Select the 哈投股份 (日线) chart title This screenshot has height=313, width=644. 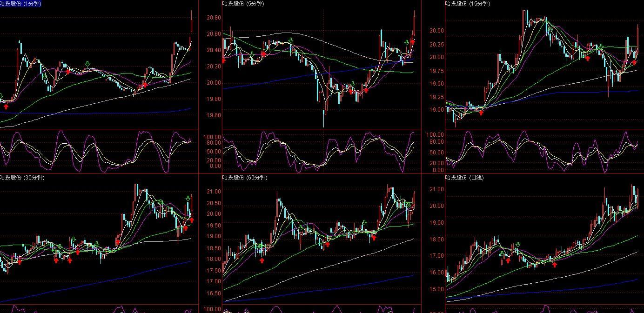tap(464, 178)
